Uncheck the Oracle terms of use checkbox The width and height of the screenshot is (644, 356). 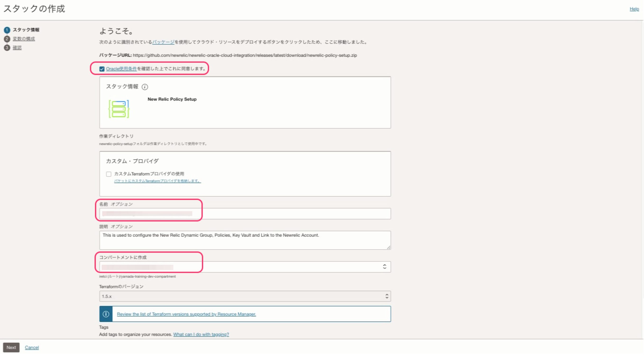[x=102, y=69]
